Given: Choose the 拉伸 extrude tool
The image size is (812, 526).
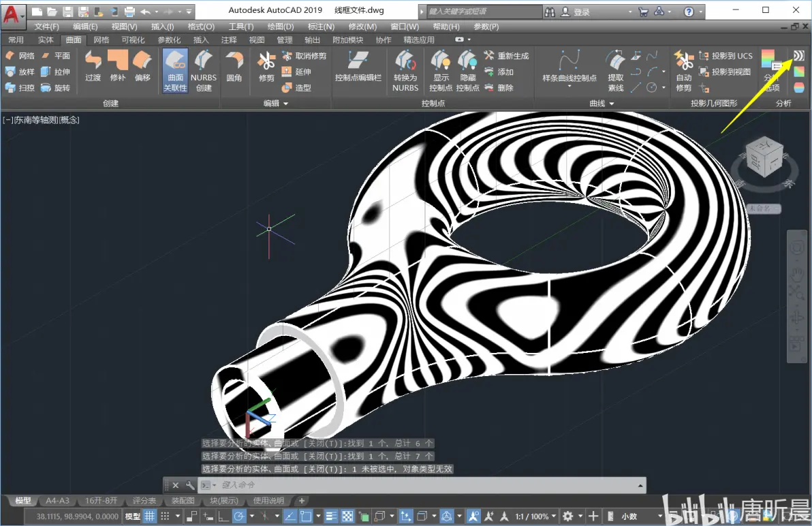Looking at the screenshot, I should (x=56, y=72).
